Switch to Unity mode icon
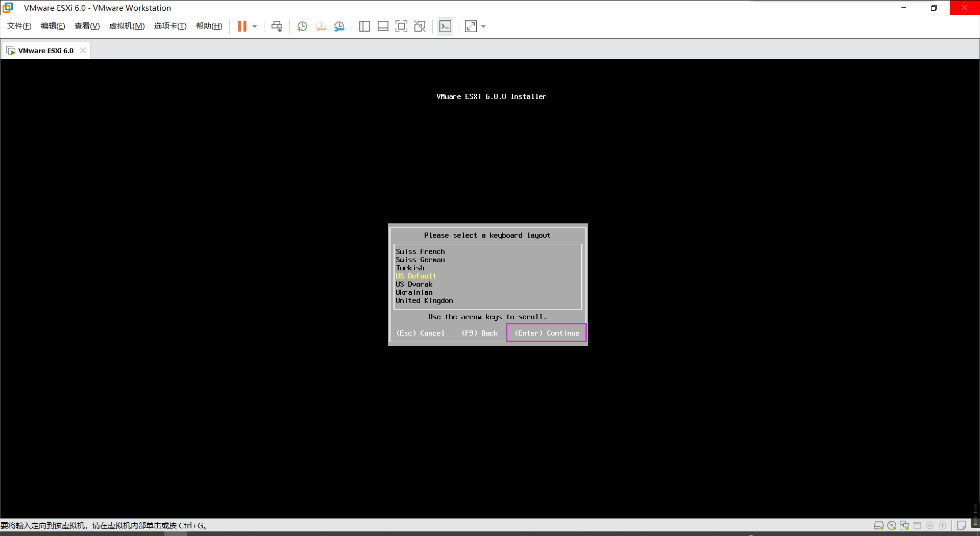 click(x=420, y=27)
